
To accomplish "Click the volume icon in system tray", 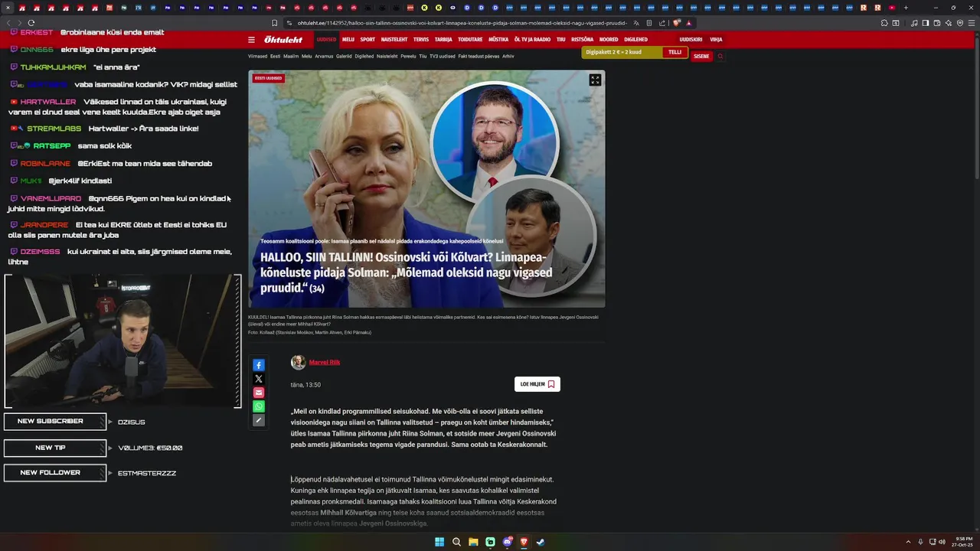I will (942, 542).
